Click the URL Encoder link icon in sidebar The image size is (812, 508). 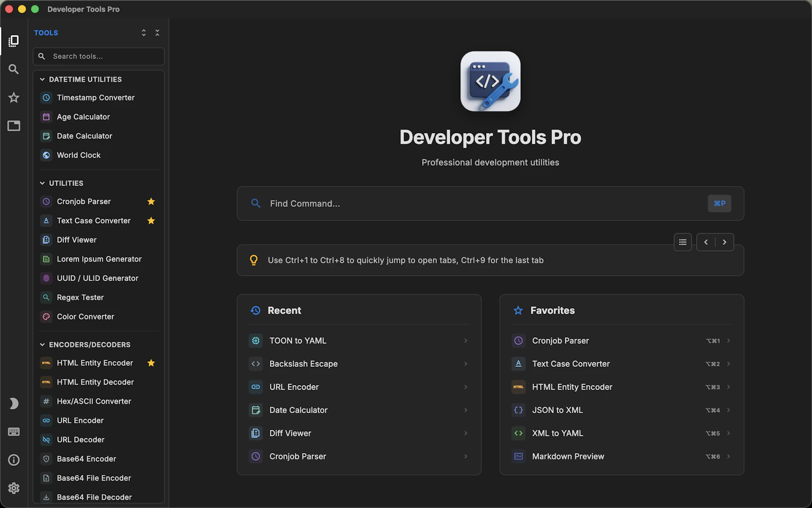click(46, 421)
